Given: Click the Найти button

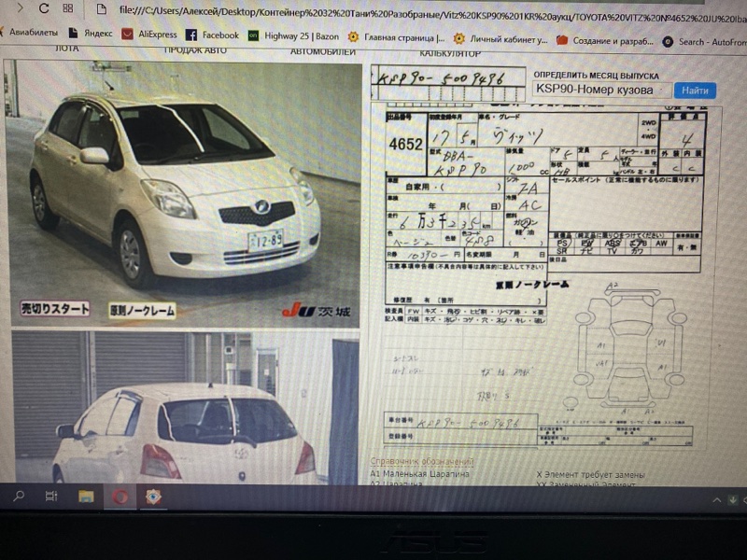Looking at the screenshot, I should (x=695, y=90).
